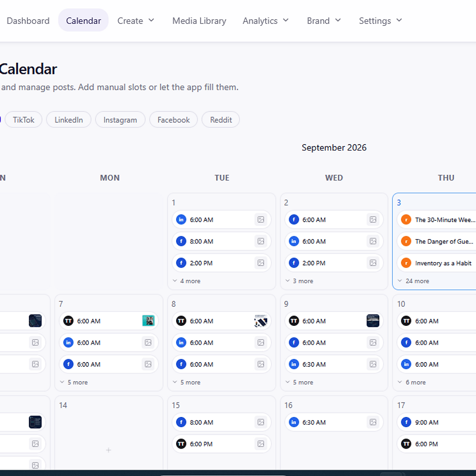Click TikTok icon of Sept 15 6:00 PM post
Viewport: 476px width, 476px height.
[181, 444]
